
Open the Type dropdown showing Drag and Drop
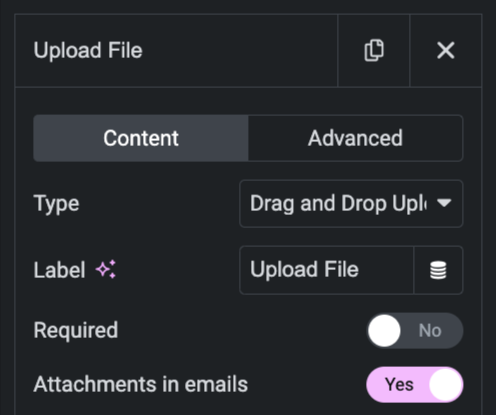(351, 204)
